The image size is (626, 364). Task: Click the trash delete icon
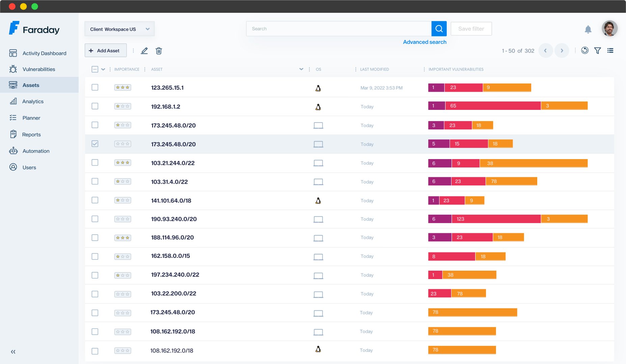159,51
